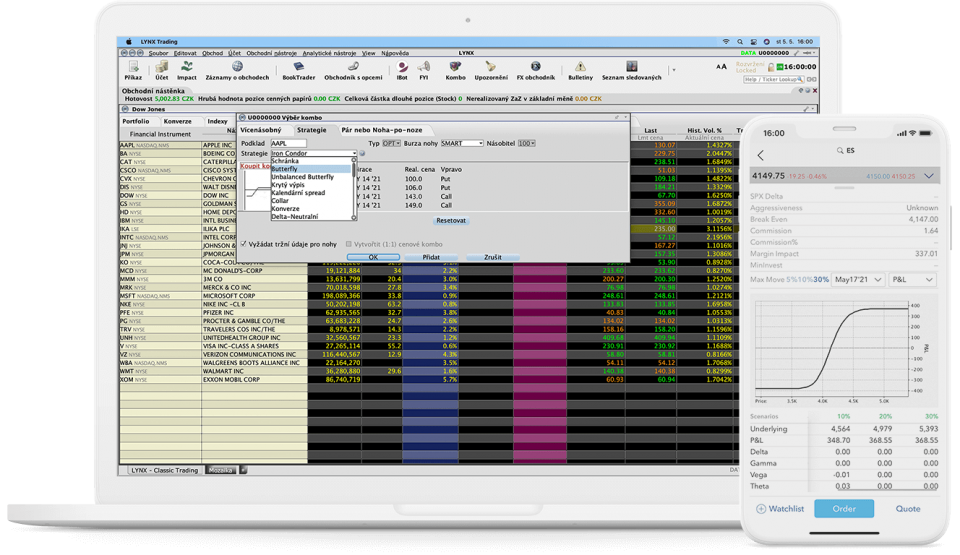Launch BookTrader from the toolbar
Image resolution: width=960 pixels, height=555 pixels.
(x=298, y=70)
